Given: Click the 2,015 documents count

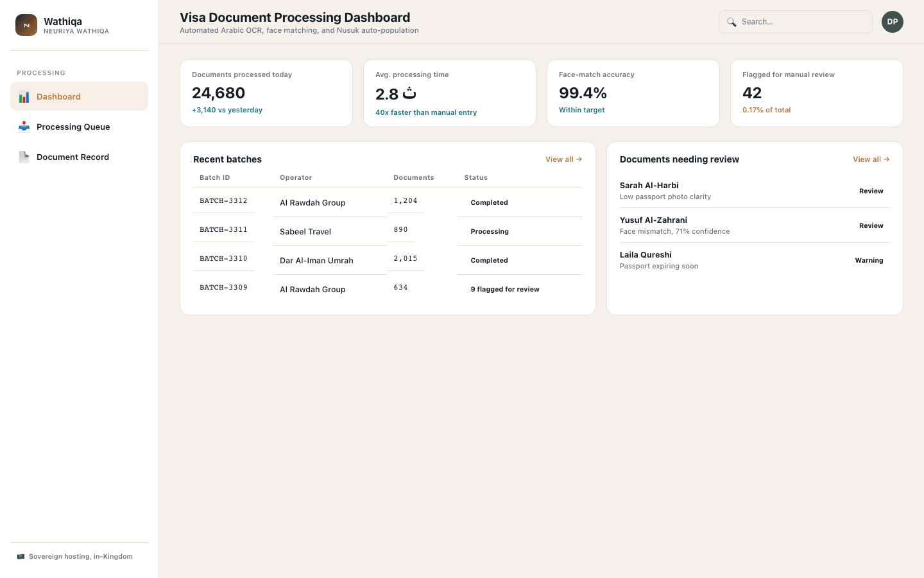Looking at the screenshot, I should click(406, 259).
